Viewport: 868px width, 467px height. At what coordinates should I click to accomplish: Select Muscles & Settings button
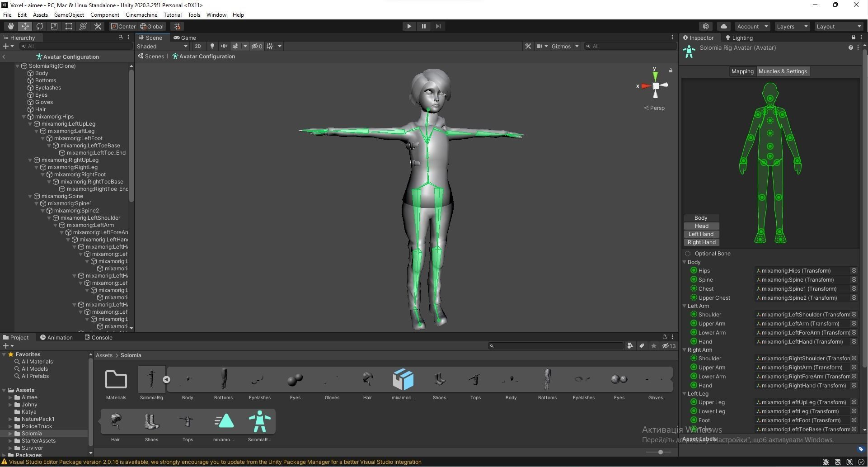[x=783, y=71]
